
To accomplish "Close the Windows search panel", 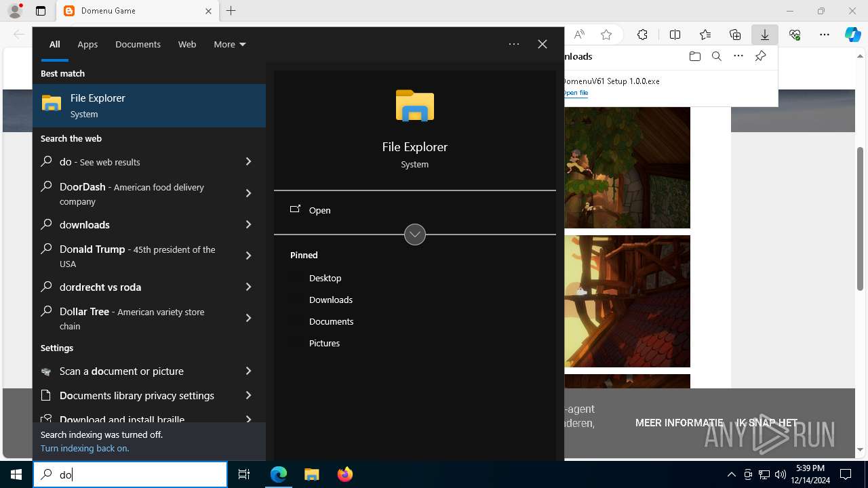I will pos(542,44).
